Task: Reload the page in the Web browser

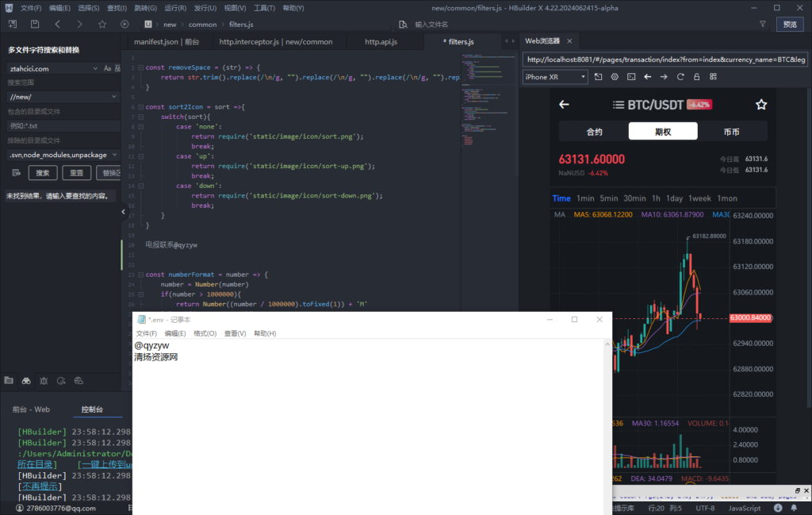Action: [680, 77]
